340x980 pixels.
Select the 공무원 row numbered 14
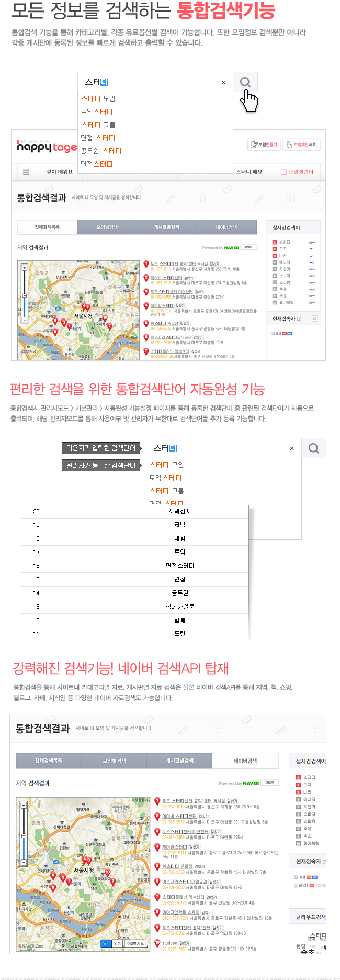click(134, 593)
